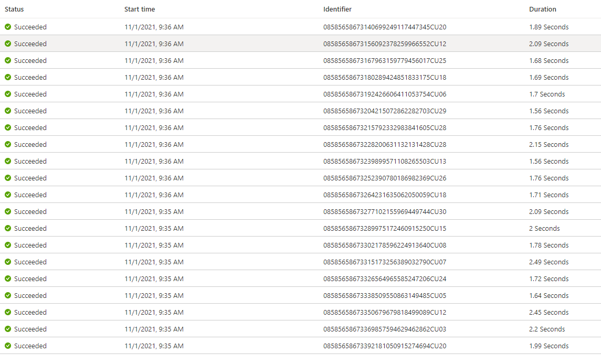
Task: Click start time of run ending 694CU20
Action: tap(154, 346)
